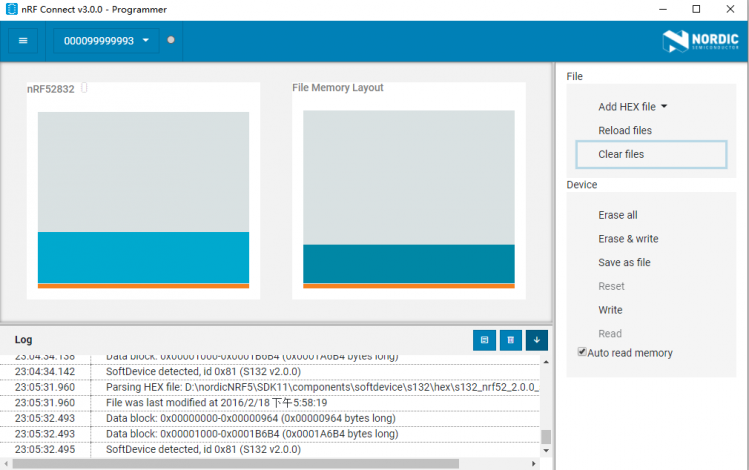Click log entry at 23:05:32.495

[x=270, y=449]
